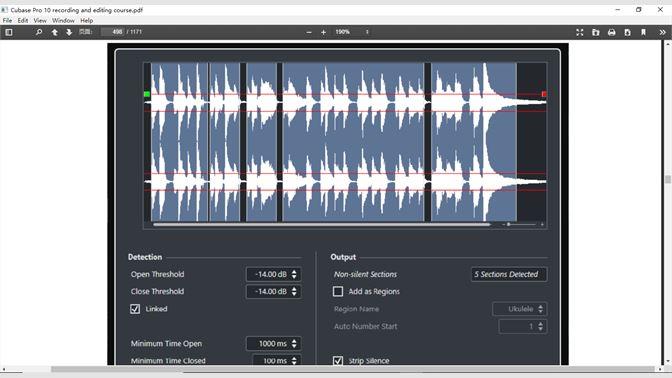Zoom in using the plus button
Image resolution: width=672 pixels, height=378 pixels.
pos(324,32)
